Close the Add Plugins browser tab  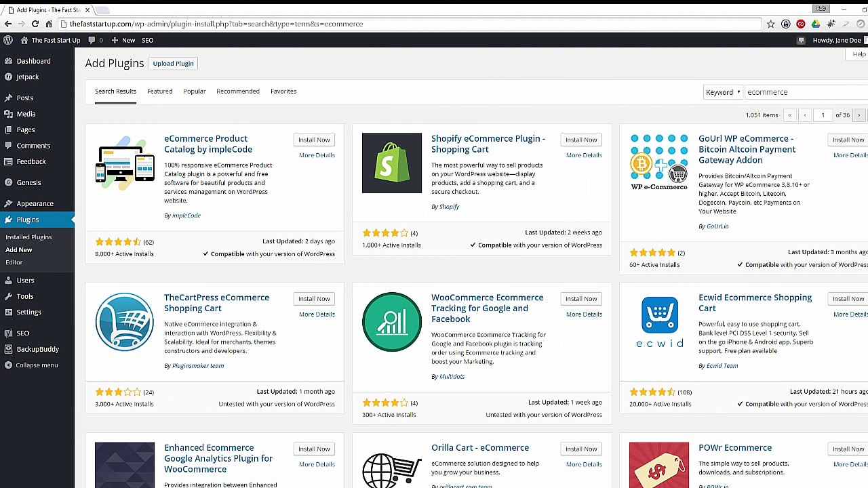[87, 10]
